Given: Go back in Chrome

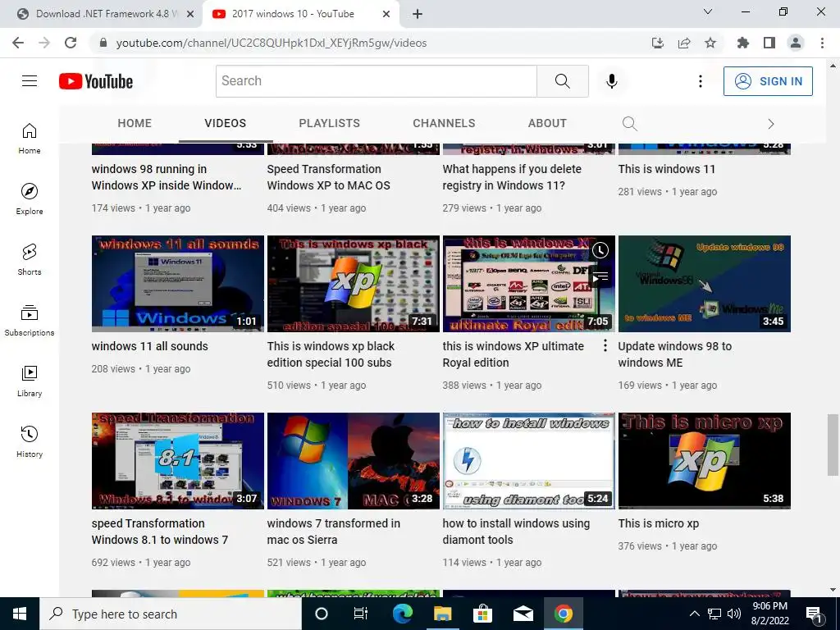Looking at the screenshot, I should 18,43.
